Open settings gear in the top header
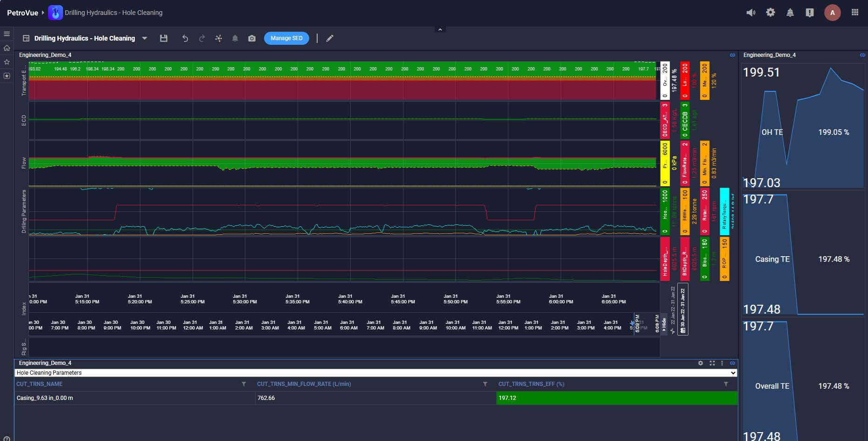The height and width of the screenshot is (441, 868). 771,13
